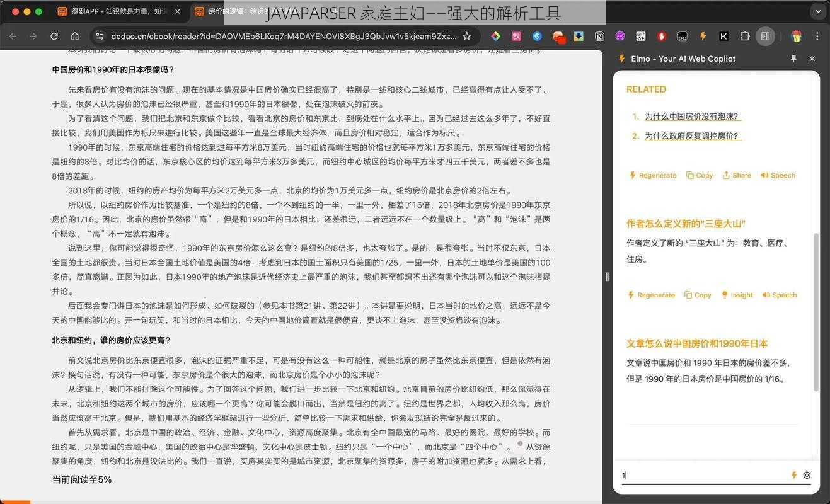Open related question 为什么中国房价没有泡沫？

point(692,117)
